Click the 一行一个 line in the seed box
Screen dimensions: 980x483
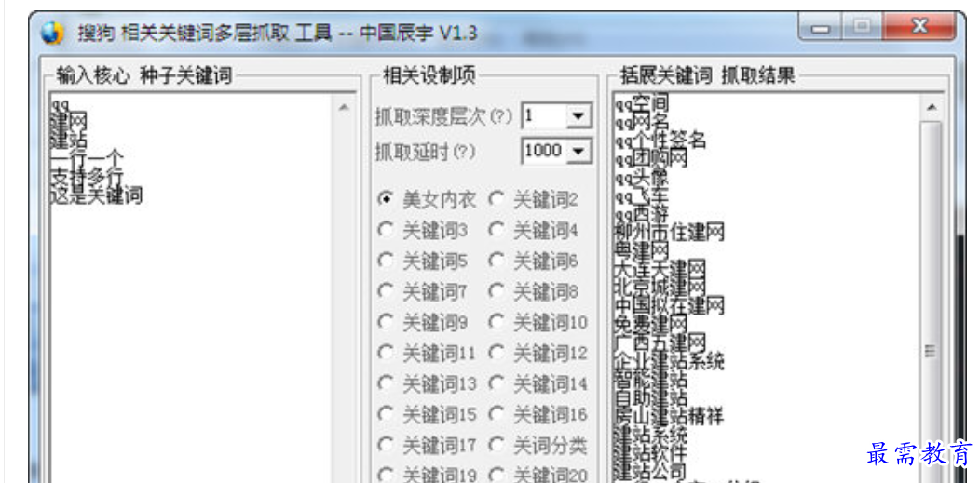click(88, 158)
